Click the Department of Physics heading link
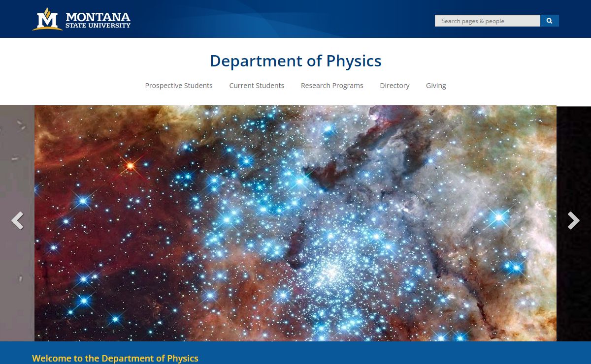 click(x=295, y=61)
